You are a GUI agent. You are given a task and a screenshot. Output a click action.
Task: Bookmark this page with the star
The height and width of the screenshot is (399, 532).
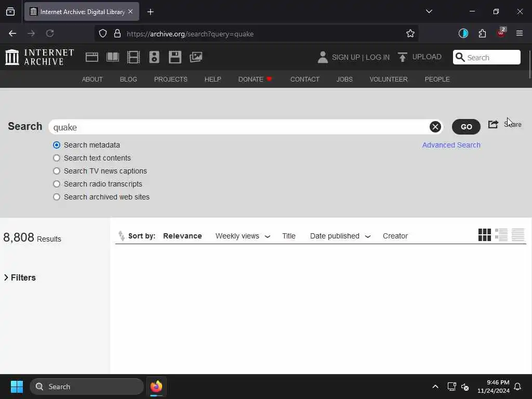[x=410, y=34]
